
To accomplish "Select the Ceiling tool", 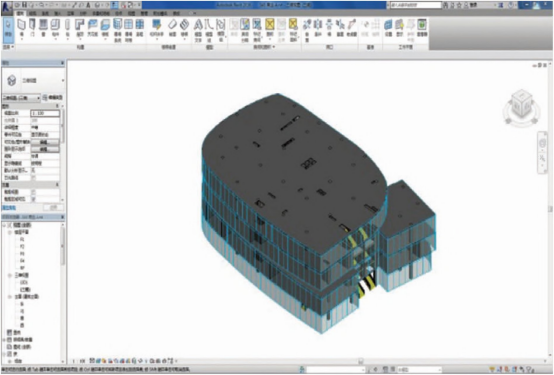I will (93, 28).
